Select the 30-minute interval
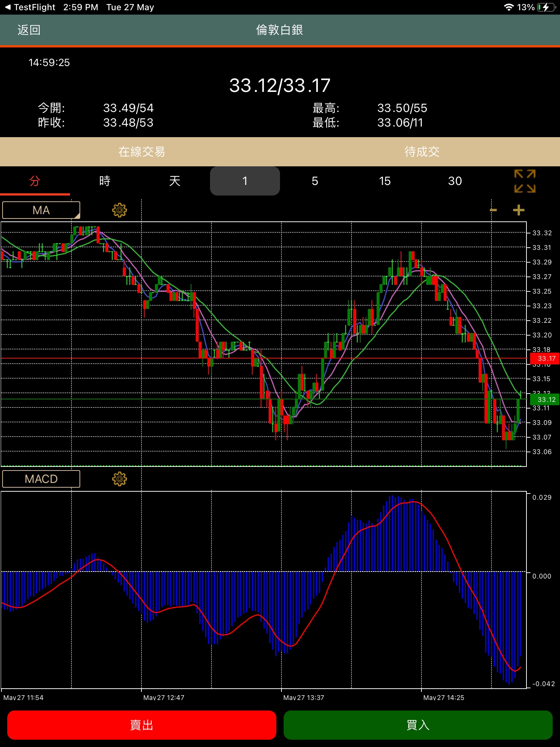Viewport: 560px width, 747px height. point(455,181)
